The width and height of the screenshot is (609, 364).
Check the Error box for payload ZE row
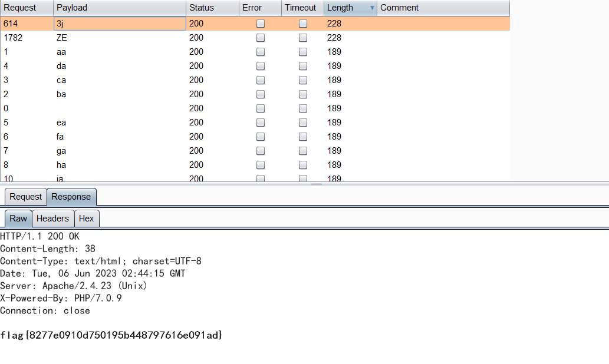point(260,38)
